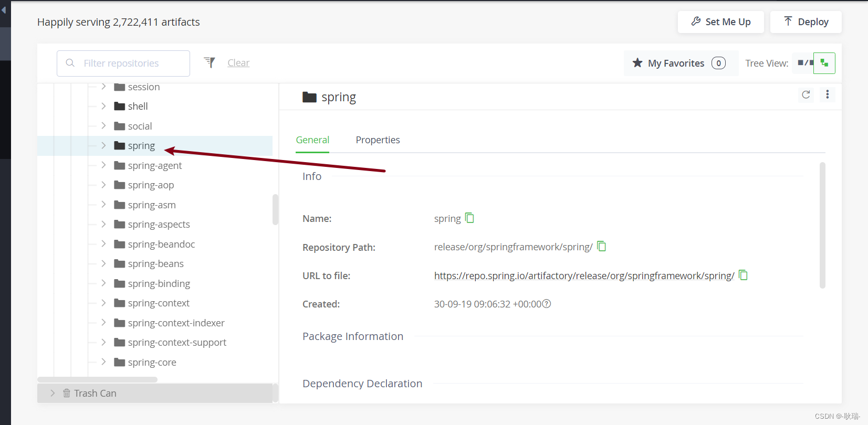
Task: Open the Properties tab
Action: click(x=378, y=140)
